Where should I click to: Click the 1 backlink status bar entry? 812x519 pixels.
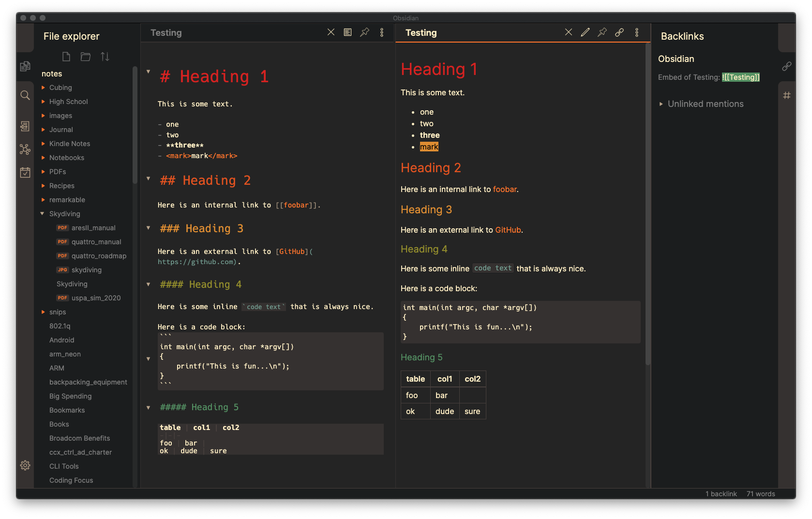pyautogui.click(x=721, y=494)
